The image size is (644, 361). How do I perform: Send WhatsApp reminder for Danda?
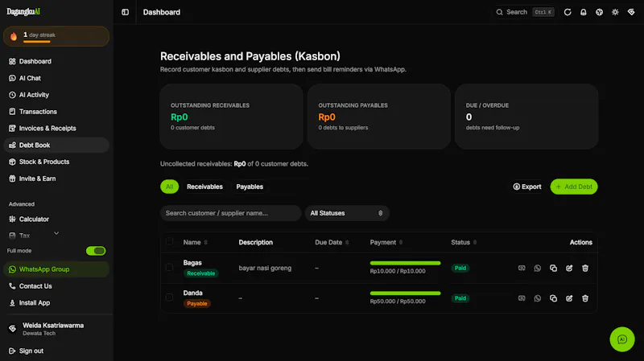click(x=537, y=298)
